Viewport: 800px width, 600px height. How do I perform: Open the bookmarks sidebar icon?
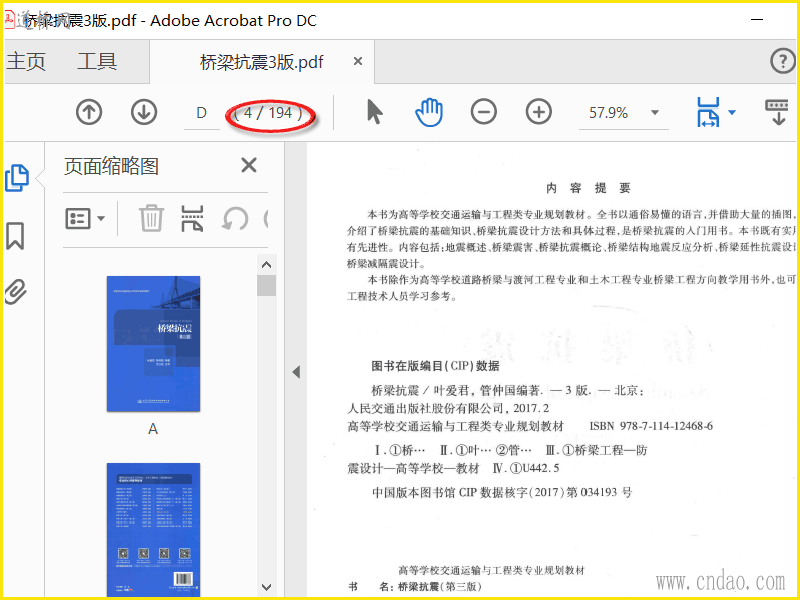tap(15, 236)
